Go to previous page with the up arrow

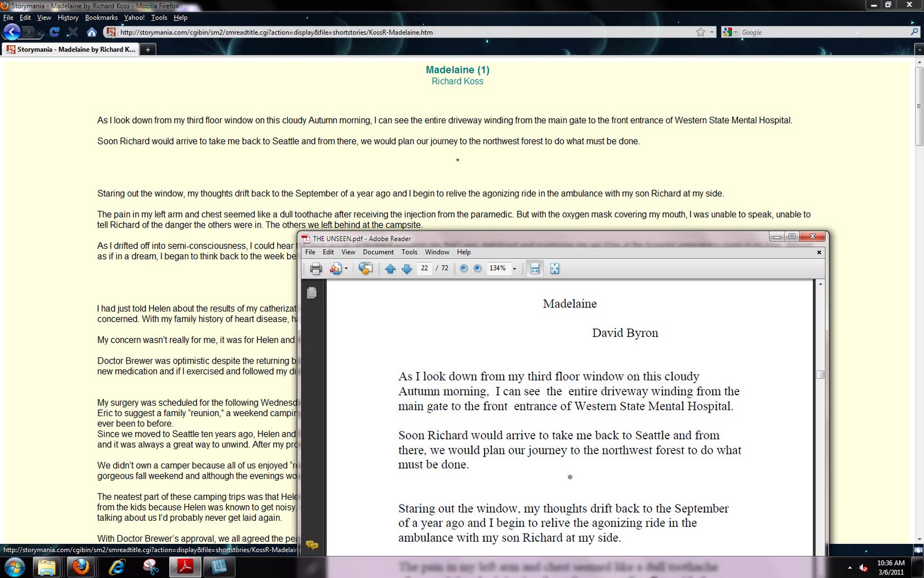(x=390, y=269)
